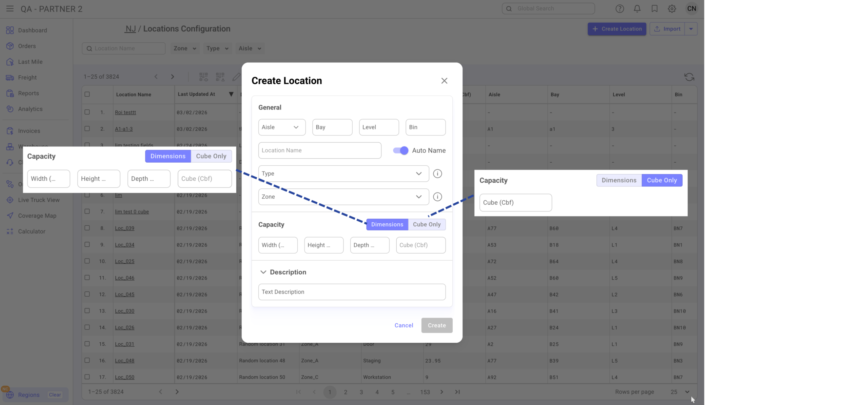The image size is (868, 405).
Task: Click the refresh table icon
Action: (689, 77)
